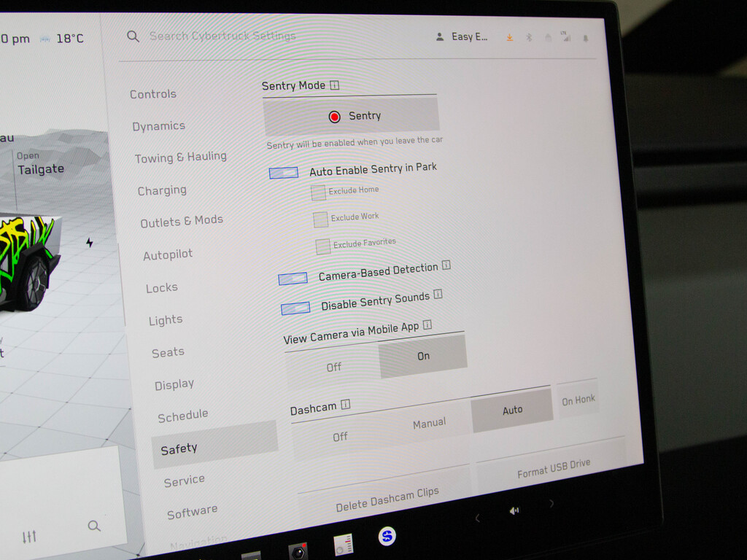Tap the charging lightning bolt on truck view

pyautogui.click(x=90, y=243)
